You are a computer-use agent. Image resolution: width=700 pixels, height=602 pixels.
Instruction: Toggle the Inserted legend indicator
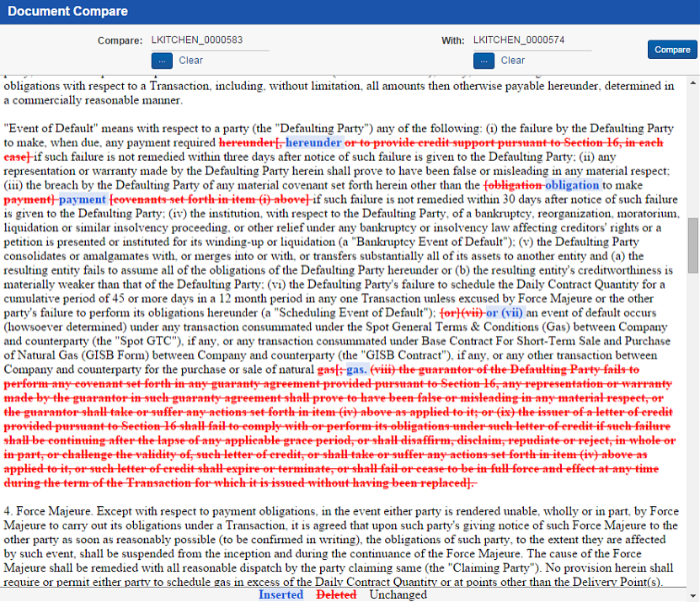pos(281,594)
